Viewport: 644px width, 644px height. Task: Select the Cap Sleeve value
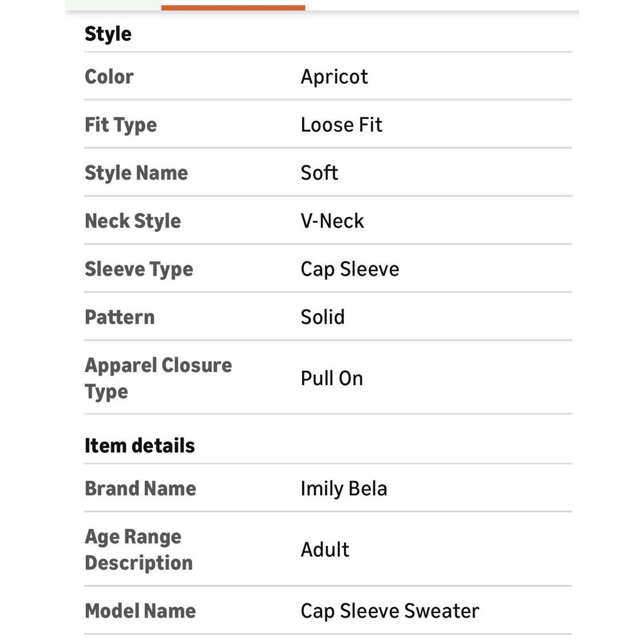click(350, 270)
